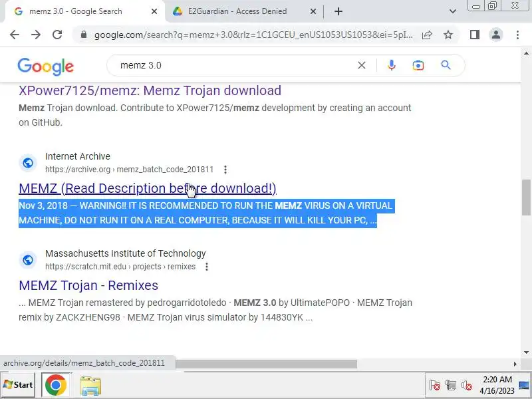
Task: Click the archive.org memz_batch_code_201811 URL text
Action: 129,170
